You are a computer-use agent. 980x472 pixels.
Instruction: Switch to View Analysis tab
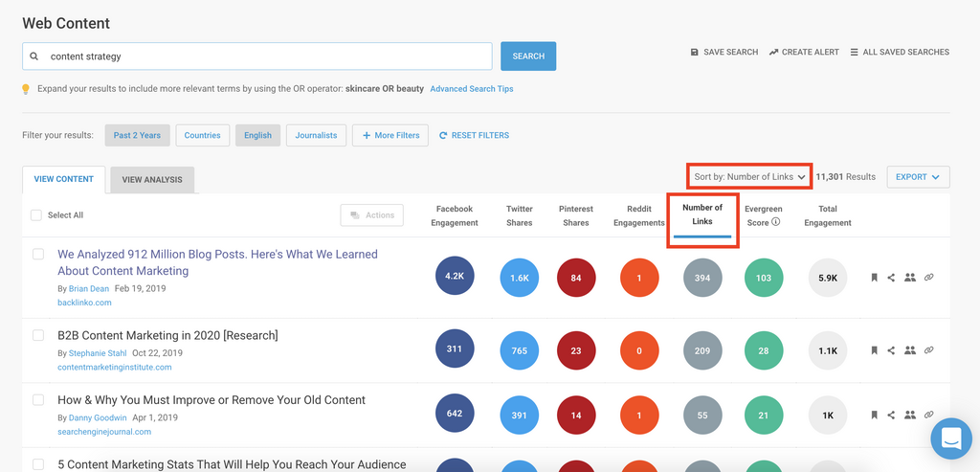152,179
